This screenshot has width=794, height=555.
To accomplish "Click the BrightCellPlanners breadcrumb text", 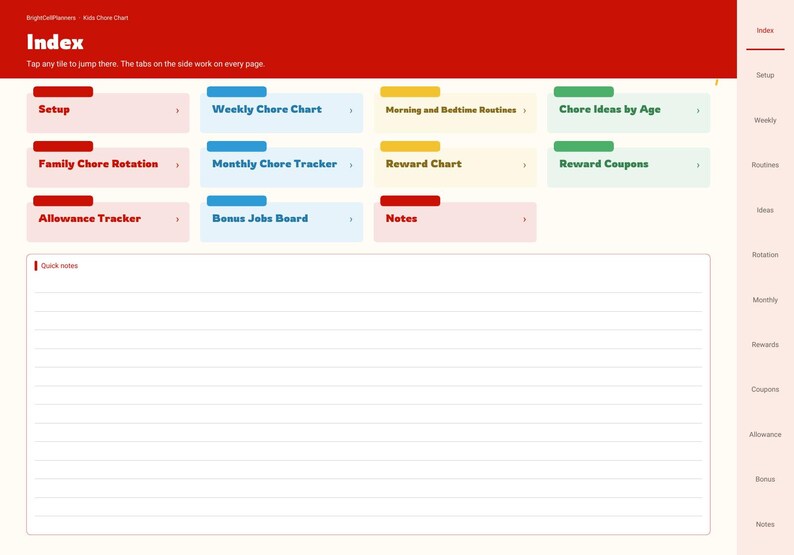I will [x=51, y=18].
